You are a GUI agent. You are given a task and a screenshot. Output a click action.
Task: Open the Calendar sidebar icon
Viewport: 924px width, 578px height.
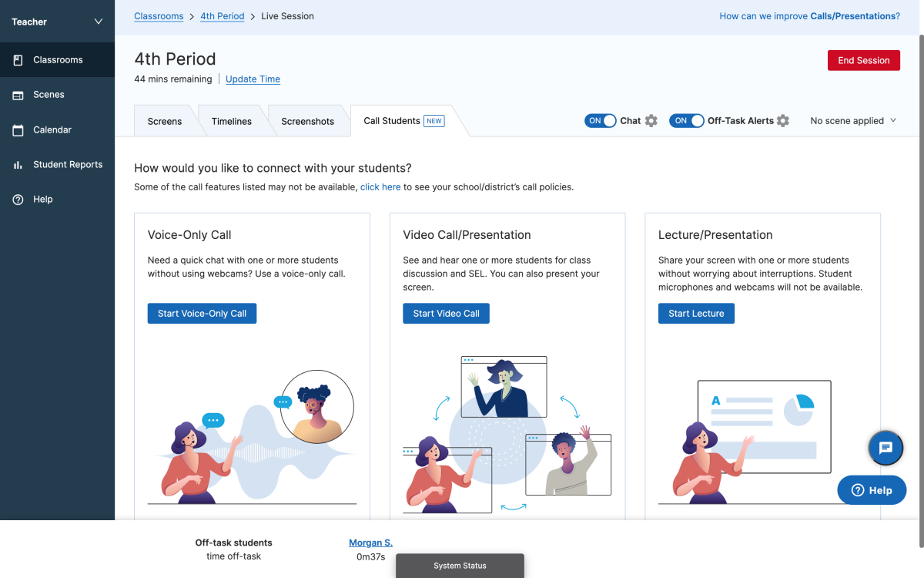pos(18,130)
